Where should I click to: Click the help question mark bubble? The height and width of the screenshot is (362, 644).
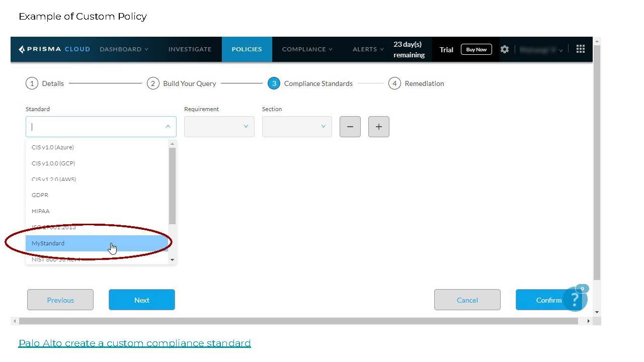(575, 299)
